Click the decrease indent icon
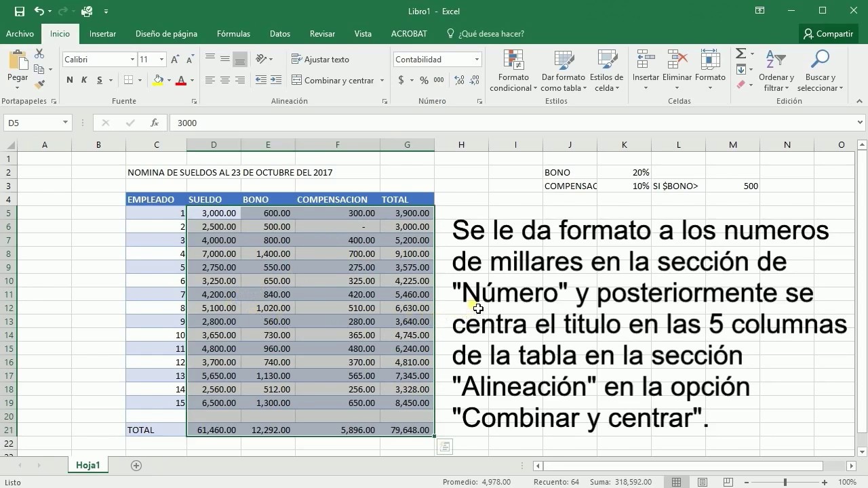The width and height of the screenshot is (868, 488). [x=260, y=80]
